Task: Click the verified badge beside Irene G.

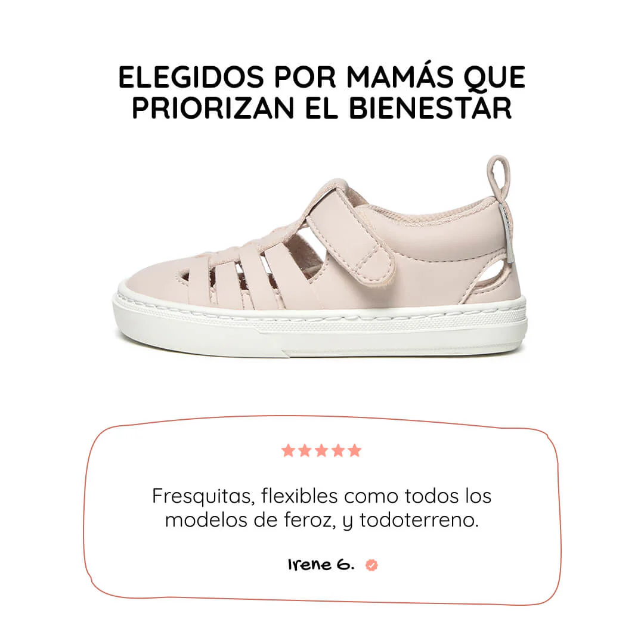Action: point(371,565)
